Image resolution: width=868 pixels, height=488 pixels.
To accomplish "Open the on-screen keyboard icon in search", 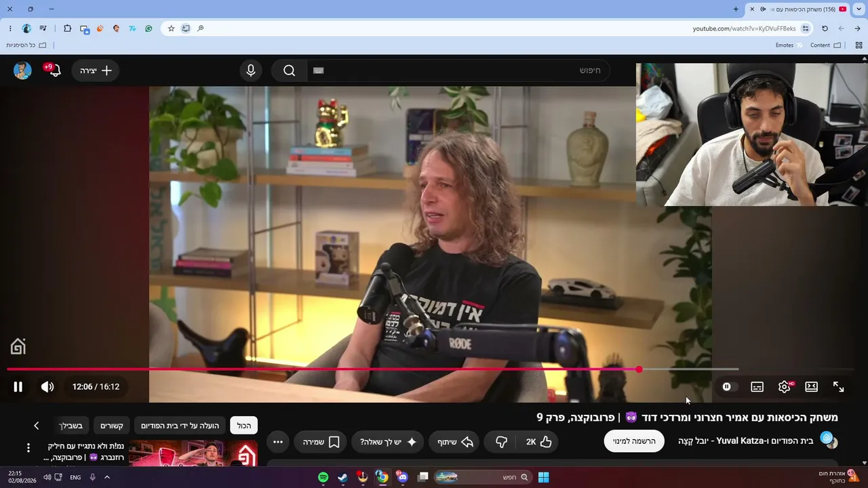I will [x=319, y=70].
